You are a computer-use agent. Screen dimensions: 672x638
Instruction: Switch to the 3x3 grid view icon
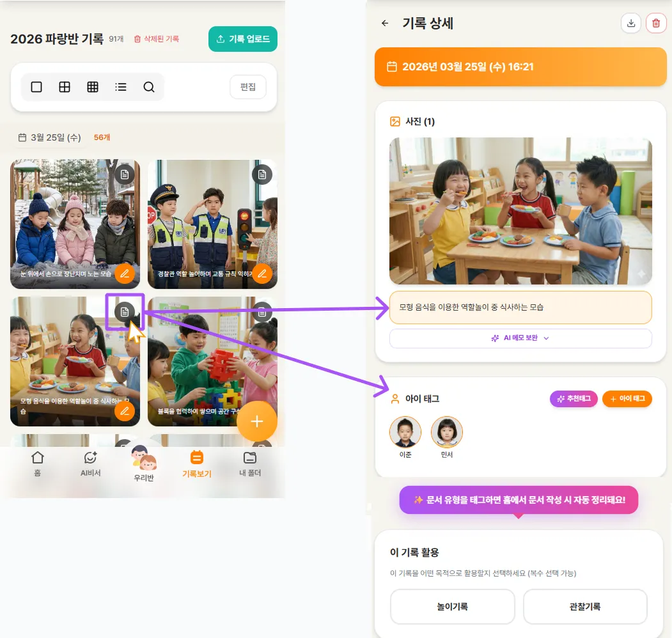pyautogui.click(x=93, y=87)
